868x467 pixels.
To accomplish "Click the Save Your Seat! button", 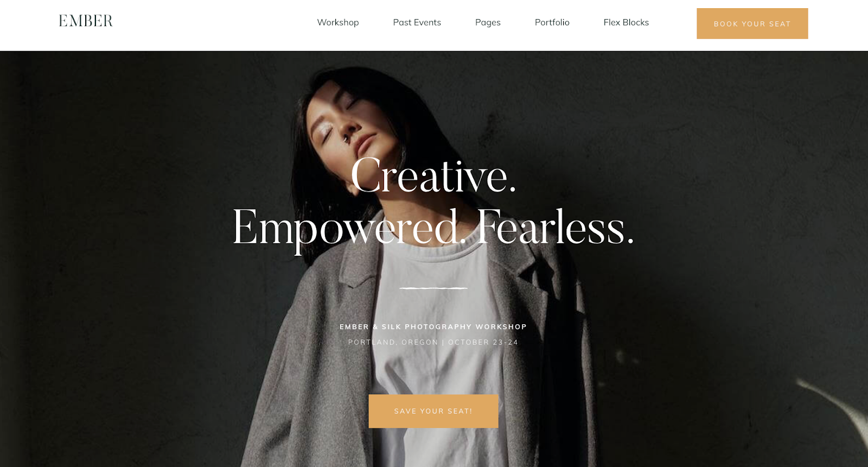I will point(433,411).
